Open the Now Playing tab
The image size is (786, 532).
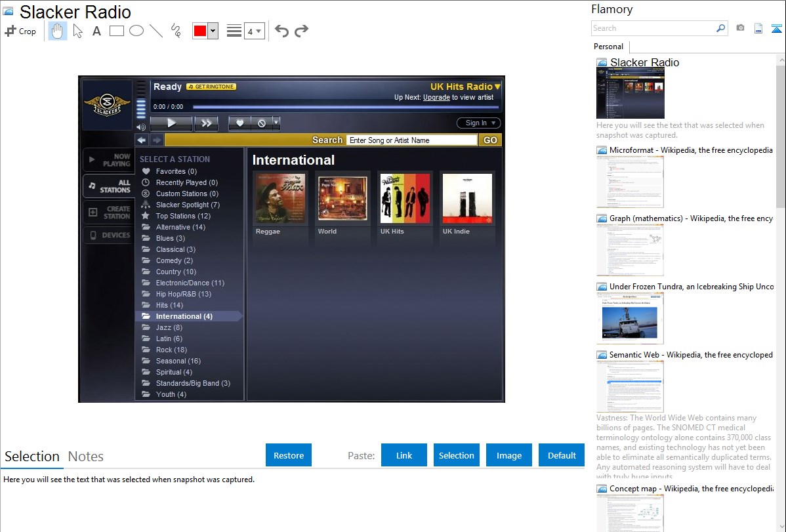(110, 160)
